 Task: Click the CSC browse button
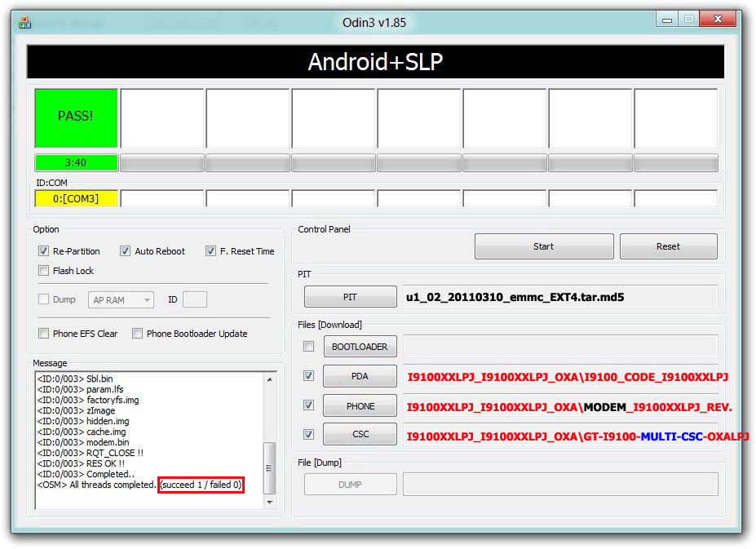pyautogui.click(x=360, y=434)
